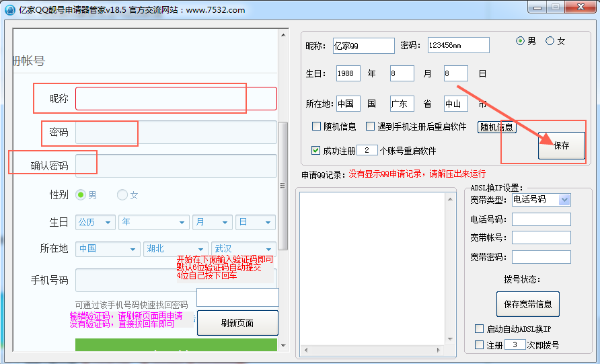Open the 湖北 province dropdown
This screenshot has width=600, height=364.
pyautogui.click(x=175, y=248)
